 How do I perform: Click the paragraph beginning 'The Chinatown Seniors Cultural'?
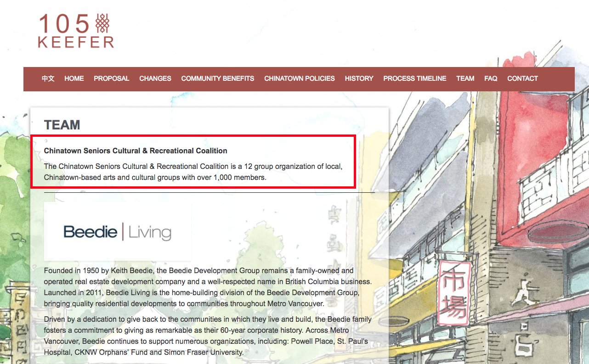click(x=193, y=172)
